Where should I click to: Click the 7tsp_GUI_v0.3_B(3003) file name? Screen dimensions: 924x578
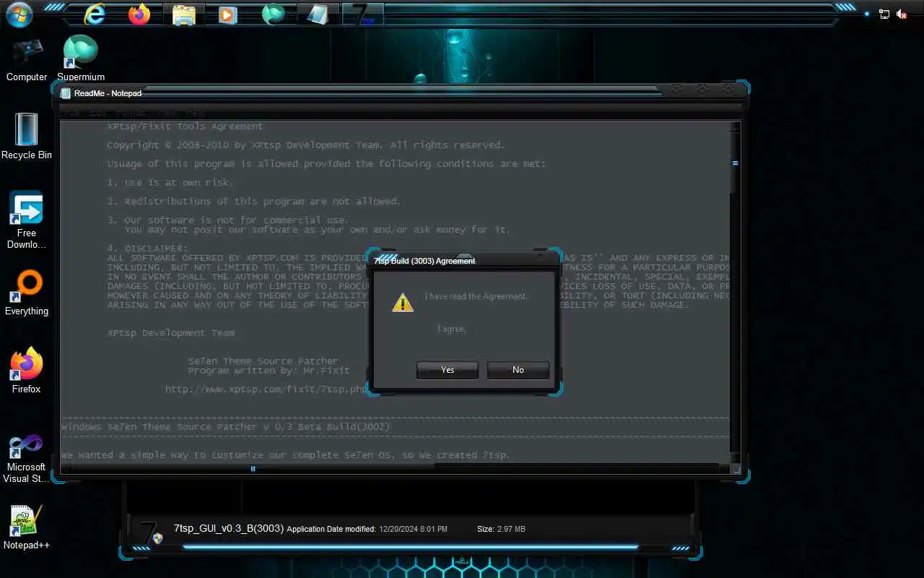229,528
